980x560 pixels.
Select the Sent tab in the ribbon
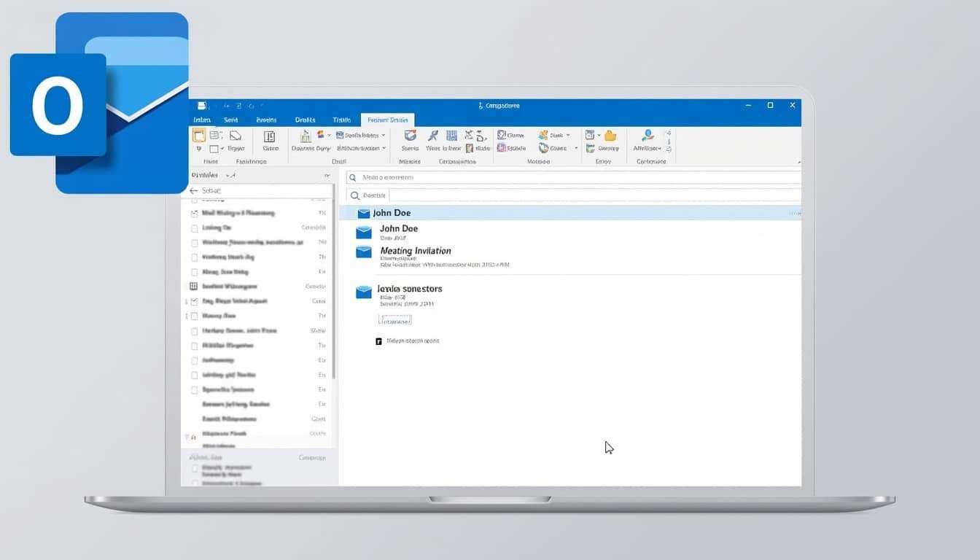[x=230, y=120]
